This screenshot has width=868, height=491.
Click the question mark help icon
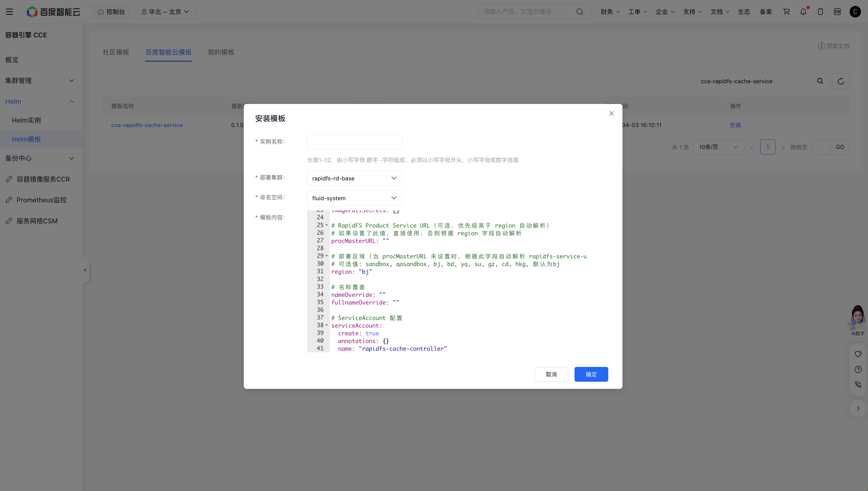point(858,369)
